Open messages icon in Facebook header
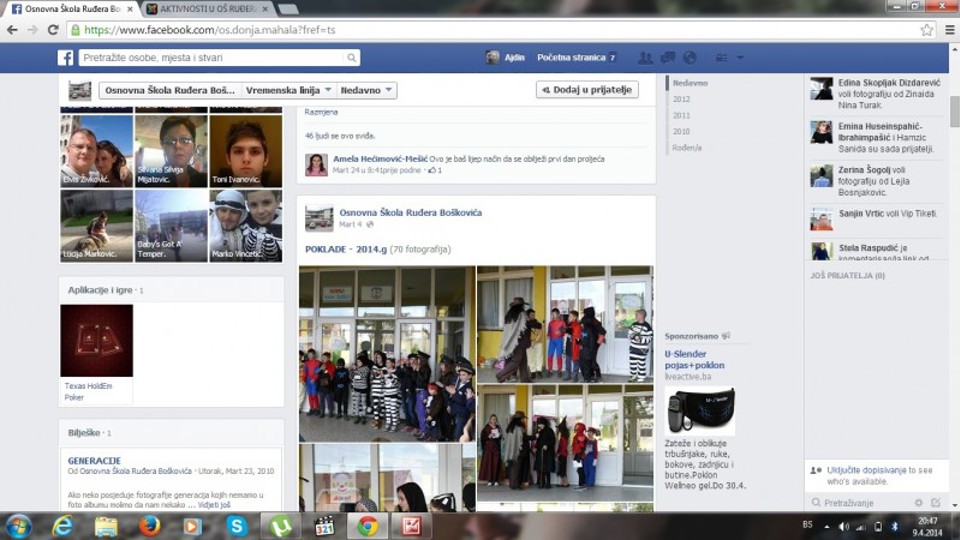The width and height of the screenshot is (960, 540). (667, 58)
